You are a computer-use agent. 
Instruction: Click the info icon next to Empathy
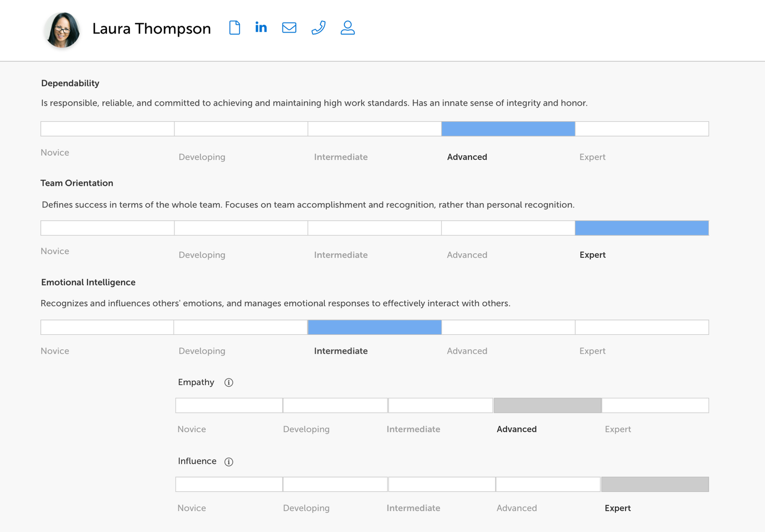point(229,383)
